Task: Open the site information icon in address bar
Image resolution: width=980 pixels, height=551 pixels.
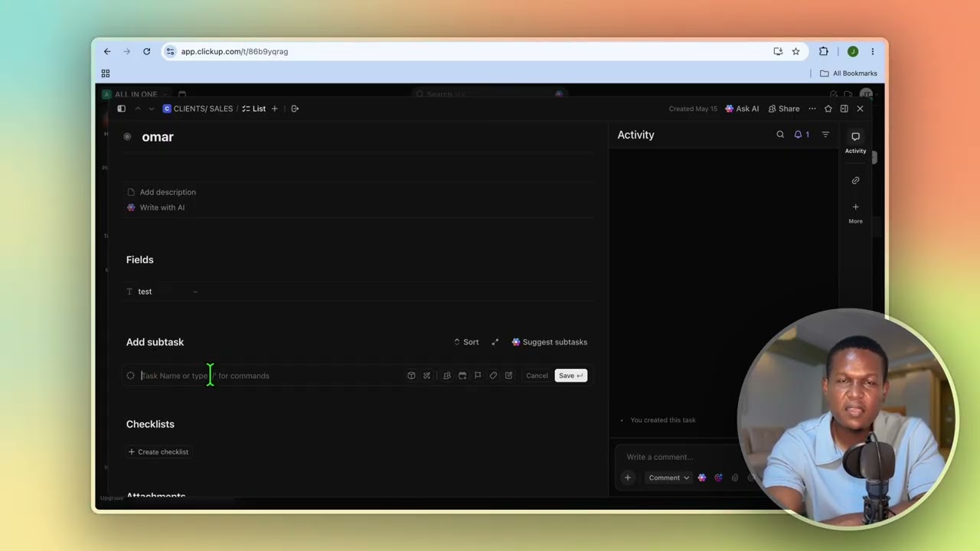Action: (x=170, y=51)
